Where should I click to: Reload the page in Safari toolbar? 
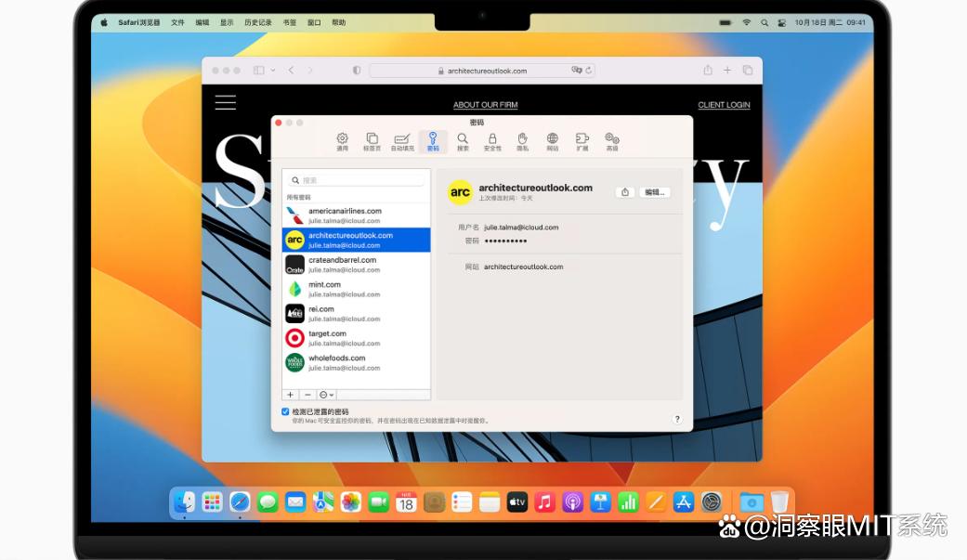[589, 71]
